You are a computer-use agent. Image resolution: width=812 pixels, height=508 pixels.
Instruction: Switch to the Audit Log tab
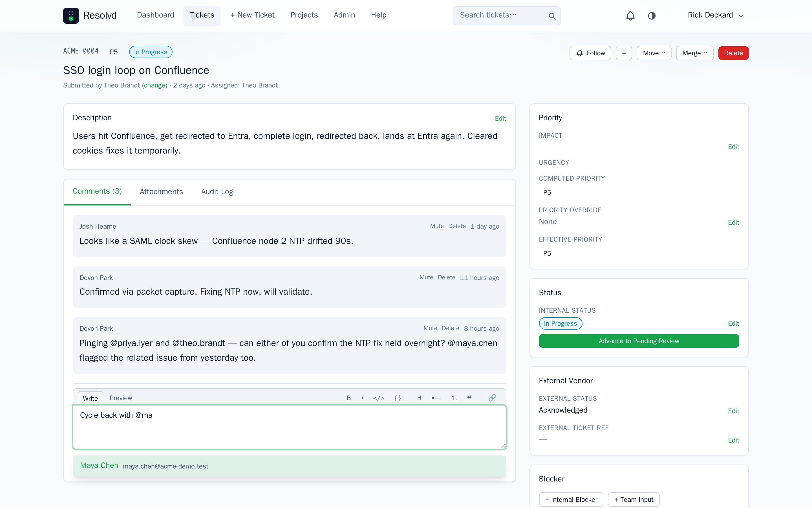click(217, 192)
